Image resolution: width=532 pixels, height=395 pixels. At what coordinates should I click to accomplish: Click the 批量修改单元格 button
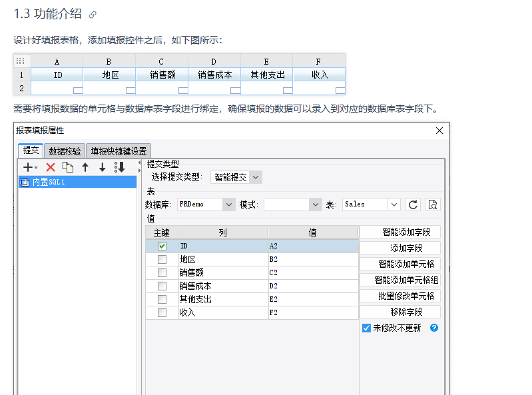(400, 296)
